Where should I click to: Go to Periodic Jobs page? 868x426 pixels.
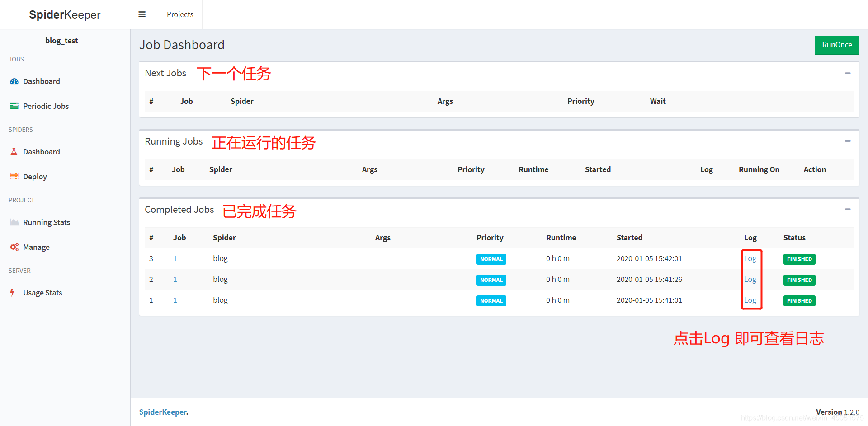tap(46, 106)
